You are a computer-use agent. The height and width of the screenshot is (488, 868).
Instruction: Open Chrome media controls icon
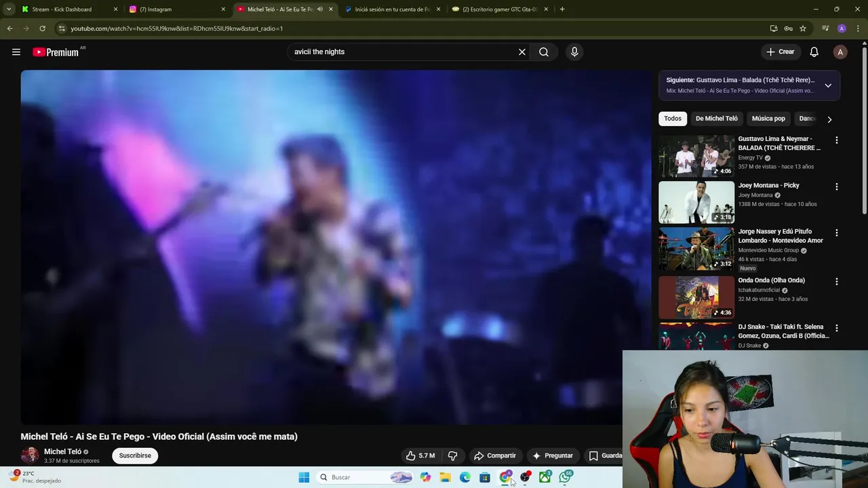tap(825, 28)
